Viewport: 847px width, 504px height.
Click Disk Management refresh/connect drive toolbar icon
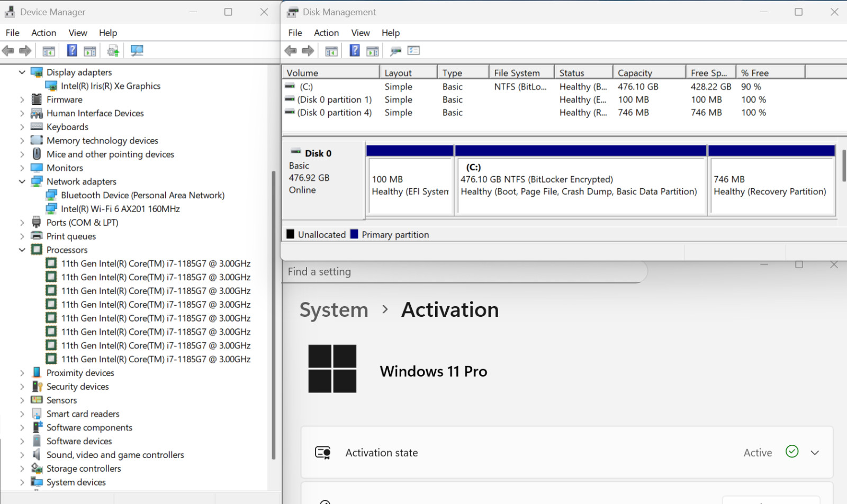point(395,51)
